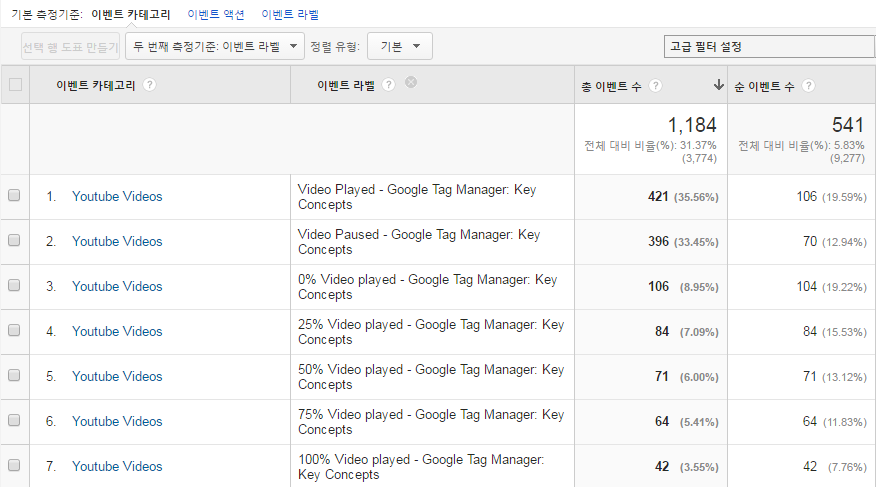The width and height of the screenshot is (876, 487).
Task: Open the 두 번째 측정기준 dropdown
Action: point(215,46)
